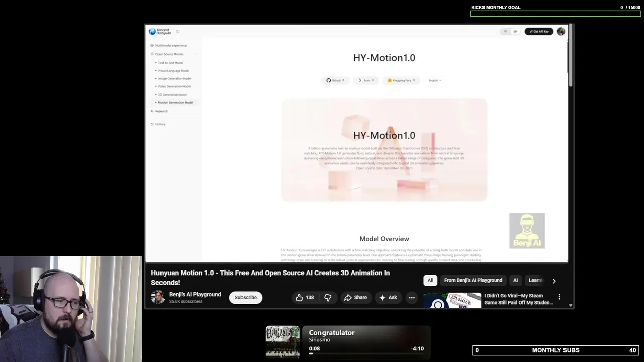This screenshot has height=362, width=644.
Task: Click the Hunyuan Motion 1.0 video title
Action: pos(271,278)
